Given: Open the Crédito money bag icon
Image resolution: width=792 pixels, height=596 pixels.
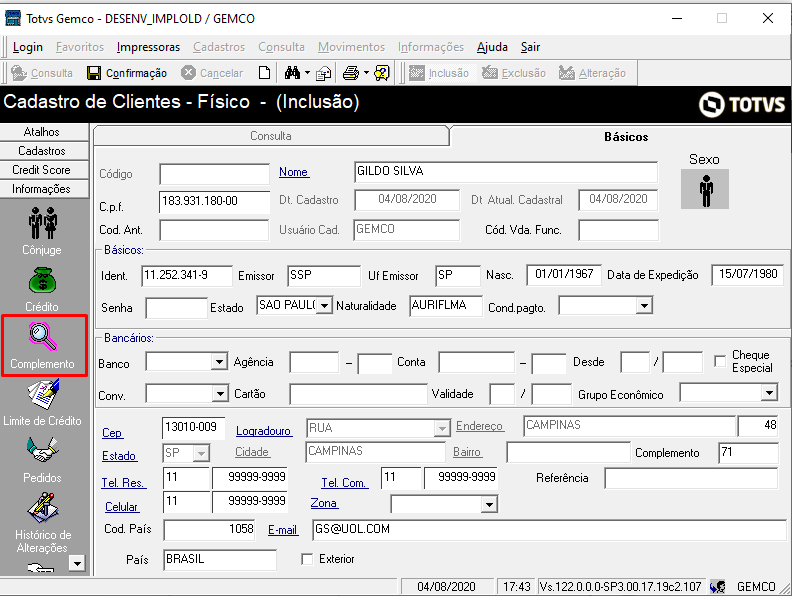Looking at the screenshot, I should click(x=42, y=280).
